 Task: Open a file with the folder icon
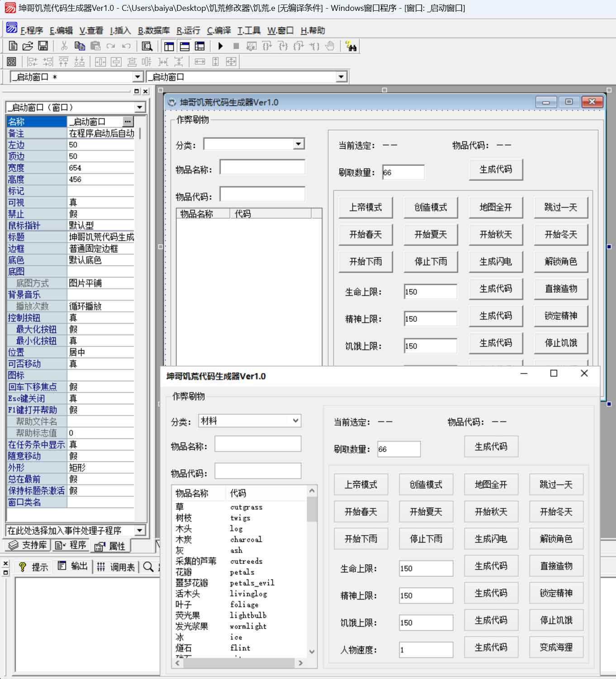[28, 46]
